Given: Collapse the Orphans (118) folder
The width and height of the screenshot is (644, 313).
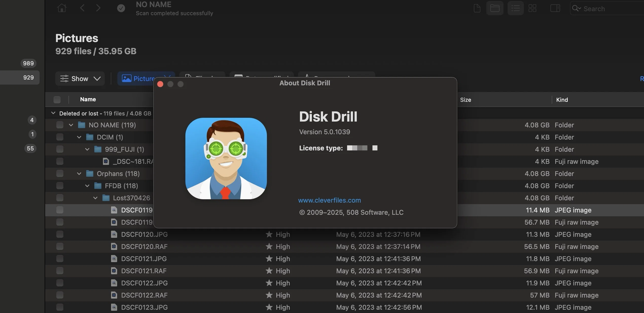Looking at the screenshot, I should tap(79, 173).
